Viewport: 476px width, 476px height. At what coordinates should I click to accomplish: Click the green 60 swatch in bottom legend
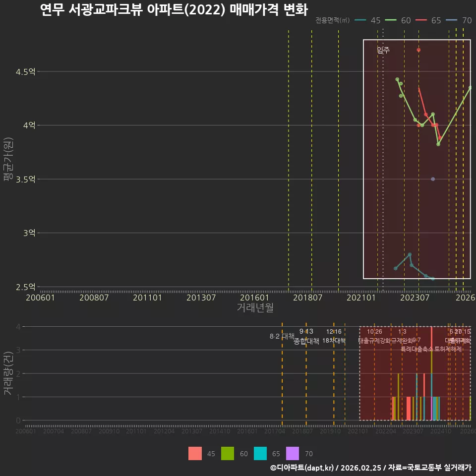click(x=228, y=454)
